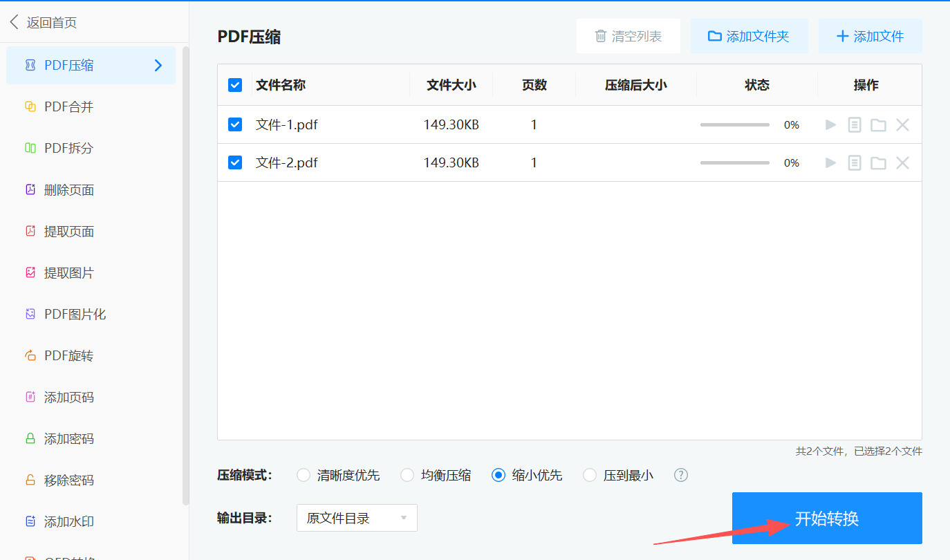Click the PDF图片化 sidebar icon
This screenshot has width=950, height=560.
(x=30, y=314)
